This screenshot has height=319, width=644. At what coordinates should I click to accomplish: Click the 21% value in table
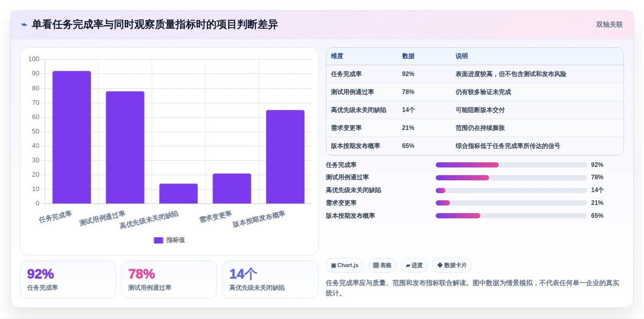tap(408, 128)
